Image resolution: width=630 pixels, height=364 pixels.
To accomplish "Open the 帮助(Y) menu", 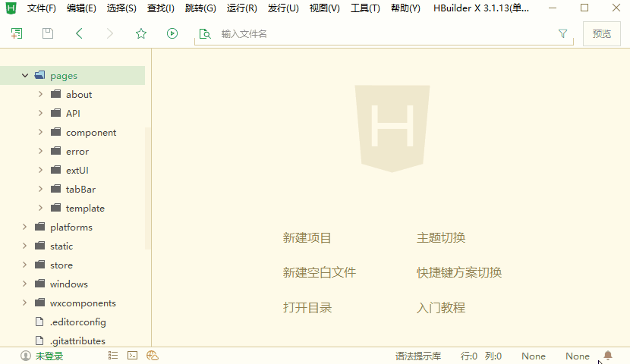I will 405,8.
